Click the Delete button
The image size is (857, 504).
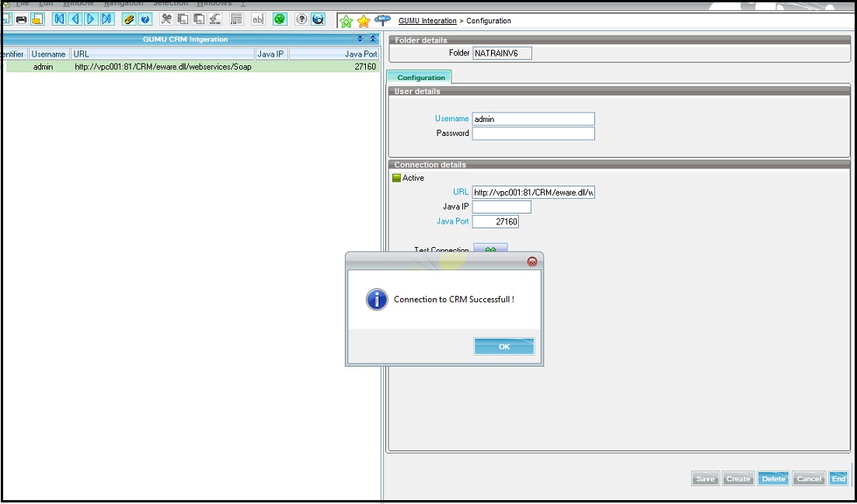coord(773,478)
